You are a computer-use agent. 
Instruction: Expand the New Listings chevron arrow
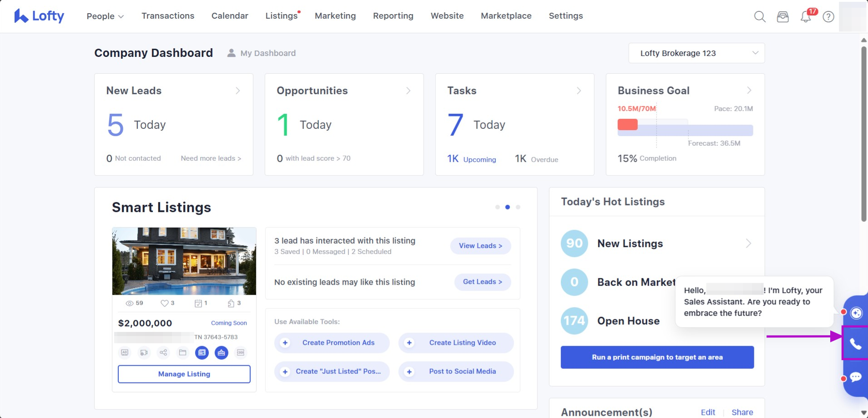[748, 244]
